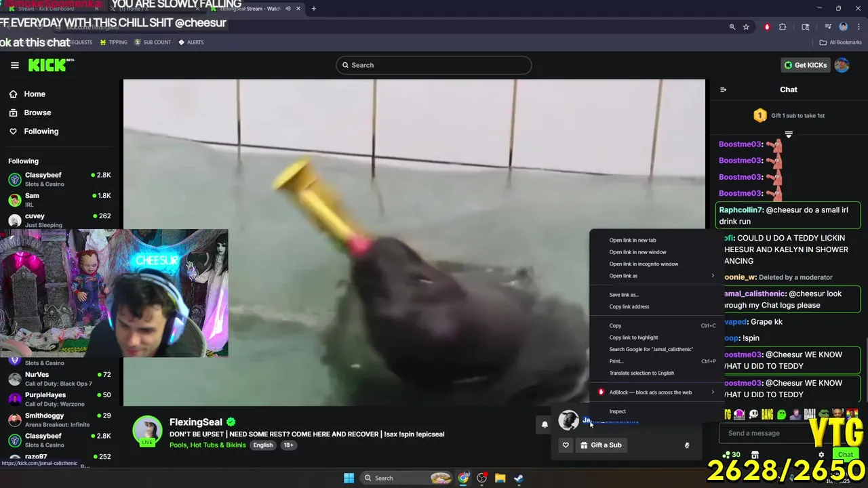Click the Get KICKs button
The width and height of the screenshot is (868, 488).
pos(806,65)
